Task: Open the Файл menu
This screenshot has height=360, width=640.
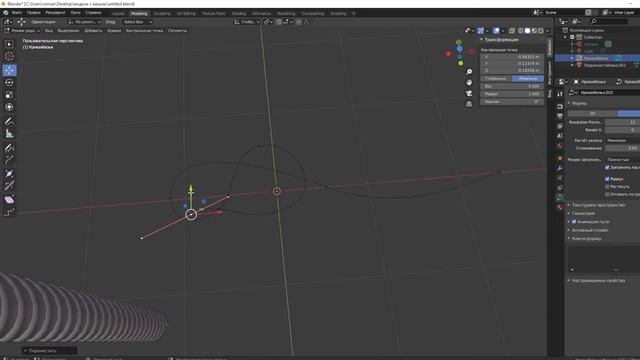Action: tap(17, 13)
